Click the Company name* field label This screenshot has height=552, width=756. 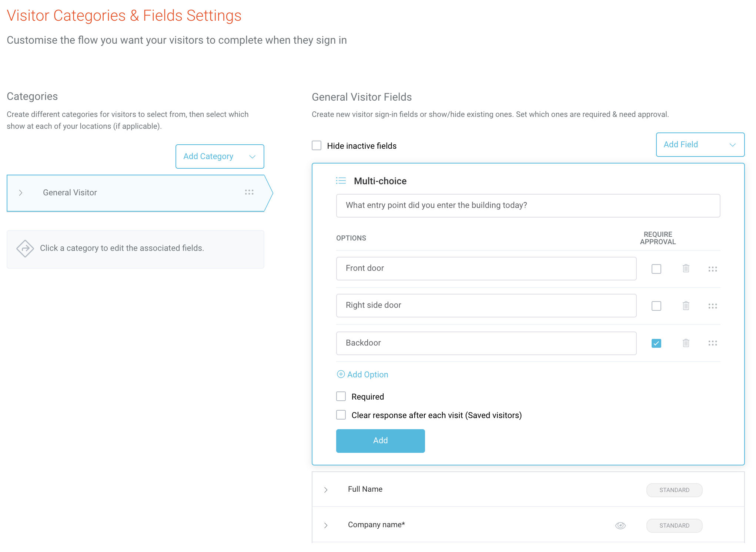[376, 525]
